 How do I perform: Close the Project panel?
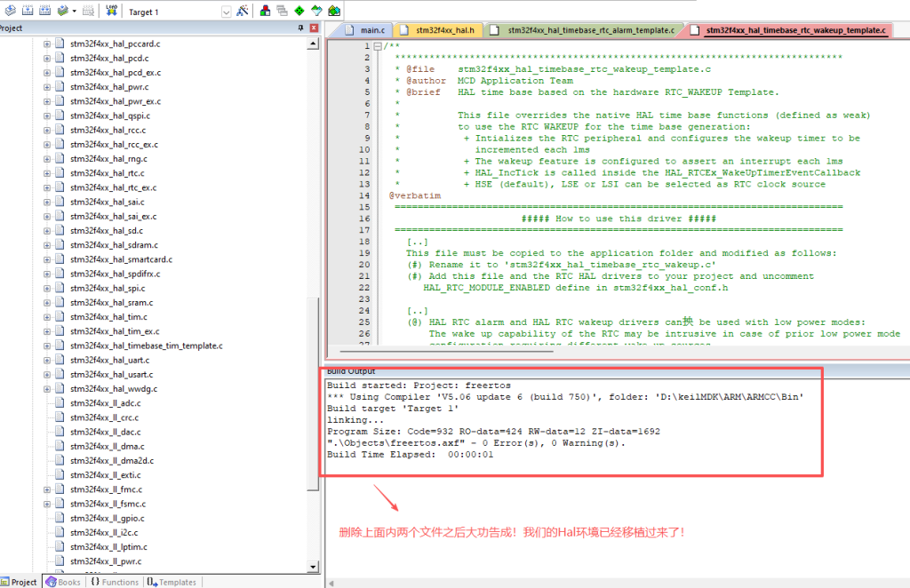[313, 28]
